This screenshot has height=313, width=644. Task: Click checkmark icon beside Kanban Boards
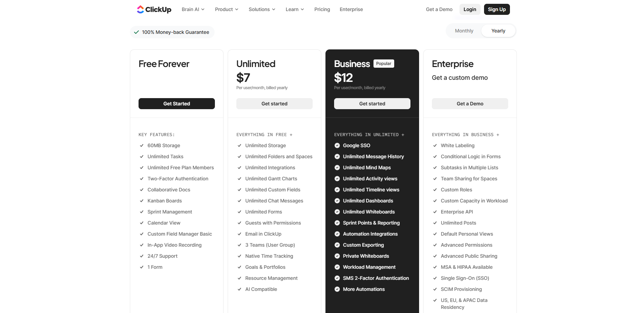142,201
